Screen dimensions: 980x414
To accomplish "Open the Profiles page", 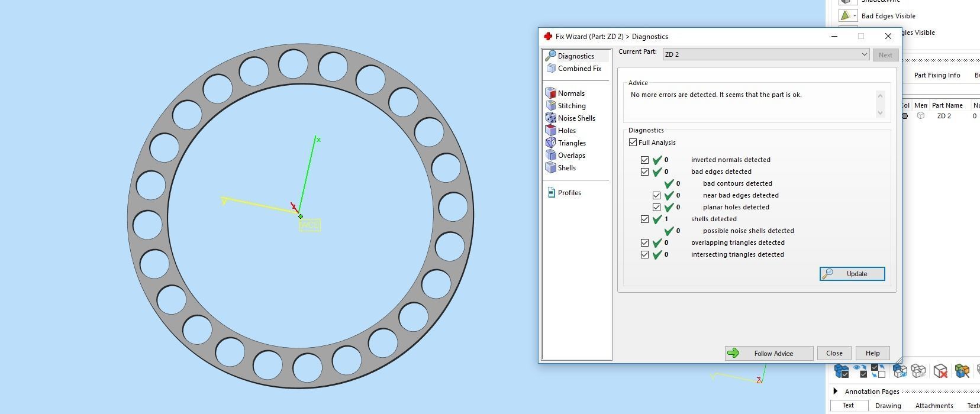I will point(564,193).
